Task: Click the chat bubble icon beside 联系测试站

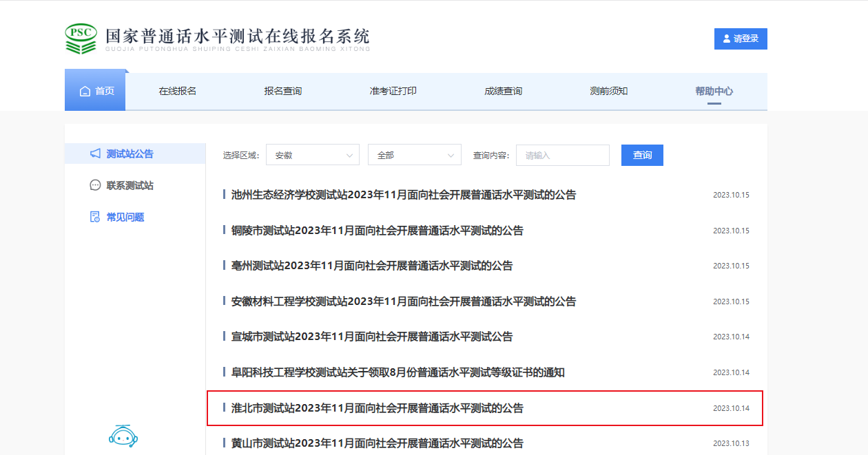Action: point(96,185)
